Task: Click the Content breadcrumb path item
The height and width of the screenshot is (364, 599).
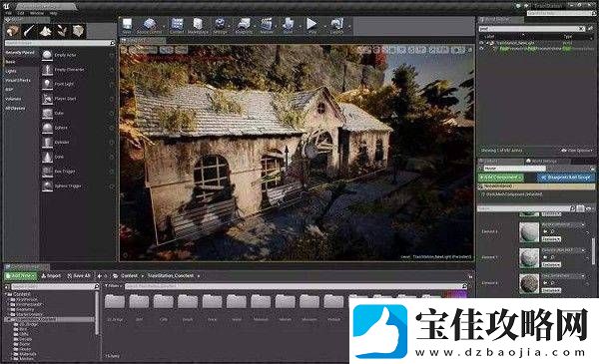Action: click(x=129, y=275)
